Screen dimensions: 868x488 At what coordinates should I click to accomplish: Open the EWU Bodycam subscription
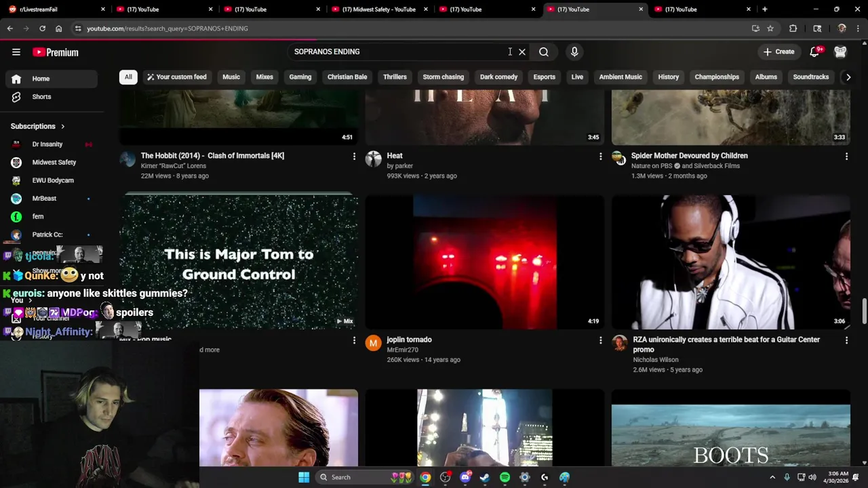[x=52, y=180]
